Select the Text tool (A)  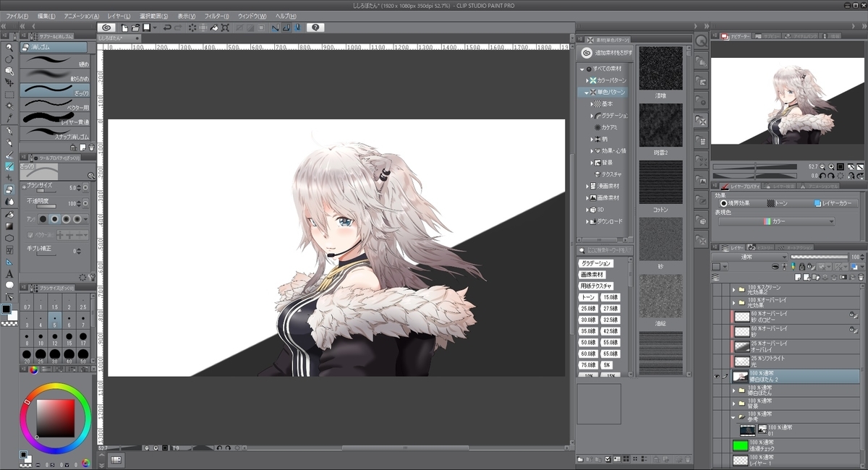[9, 273]
